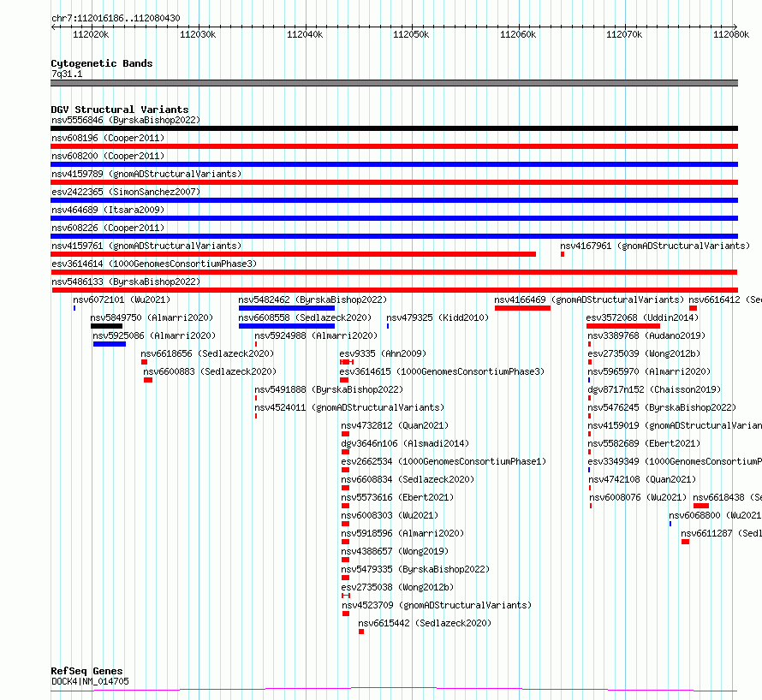Click the nsv479325 (Kidd2010) label
The height and width of the screenshot is (700, 762).
click(438, 317)
